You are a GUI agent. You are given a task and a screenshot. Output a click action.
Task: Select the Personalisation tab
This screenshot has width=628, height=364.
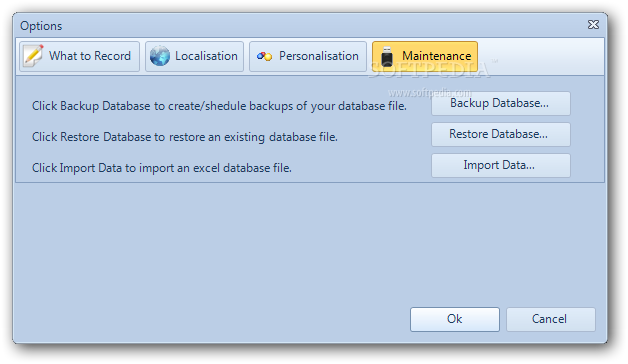tap(308, 56)
